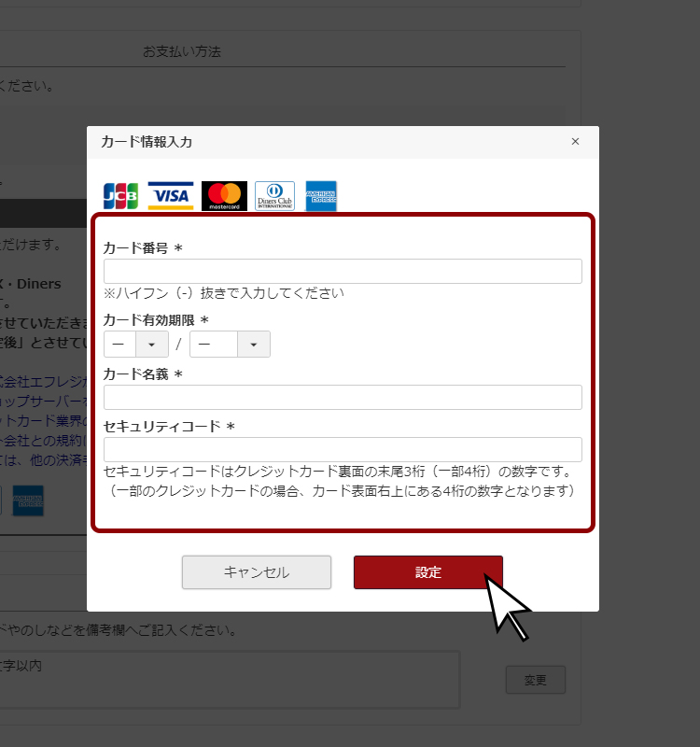The image size is (700, 747).
Task: Open the expiration month dropdown
Action: pyautogui.click(x=136, y=344)
